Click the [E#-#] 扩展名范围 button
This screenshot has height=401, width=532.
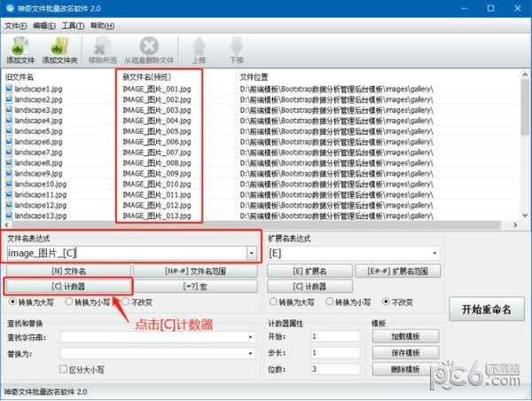tap(398, 271)
